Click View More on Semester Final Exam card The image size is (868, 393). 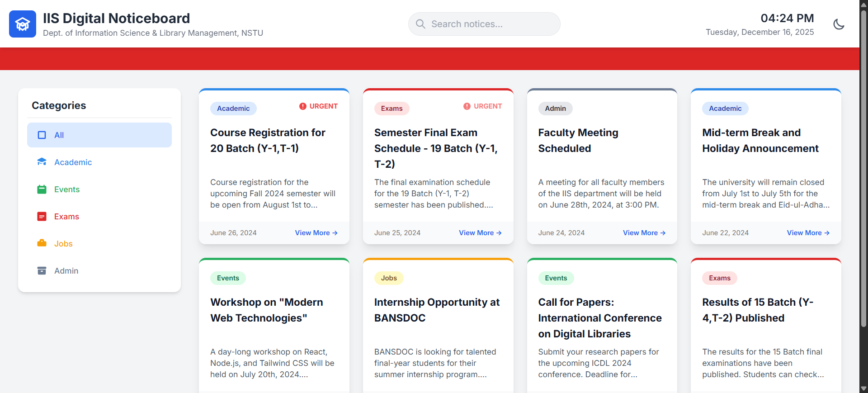coord(480,233)
